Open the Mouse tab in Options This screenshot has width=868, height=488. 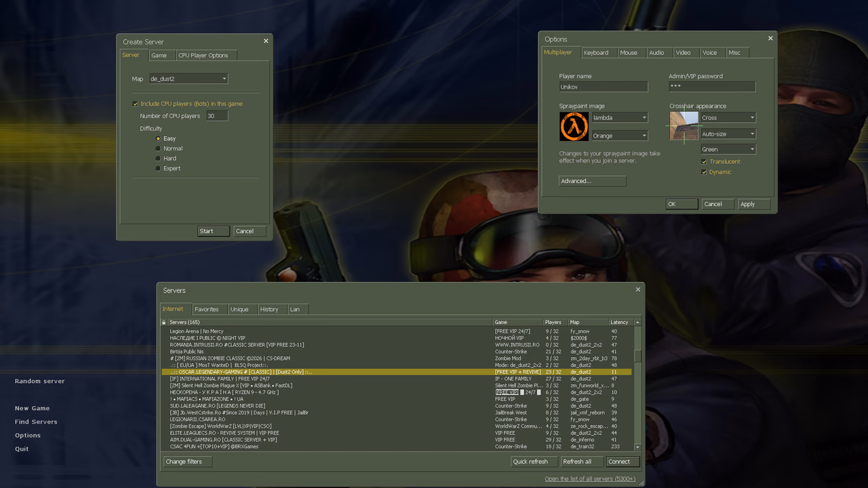pos(631,53)
